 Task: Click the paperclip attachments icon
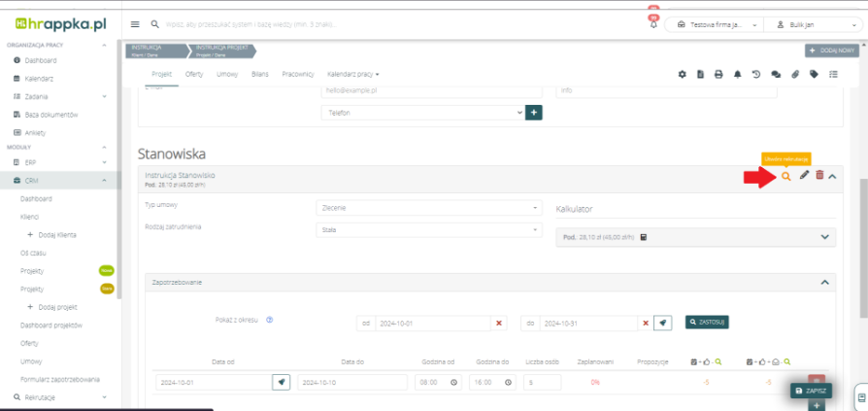tap(794, 74)
